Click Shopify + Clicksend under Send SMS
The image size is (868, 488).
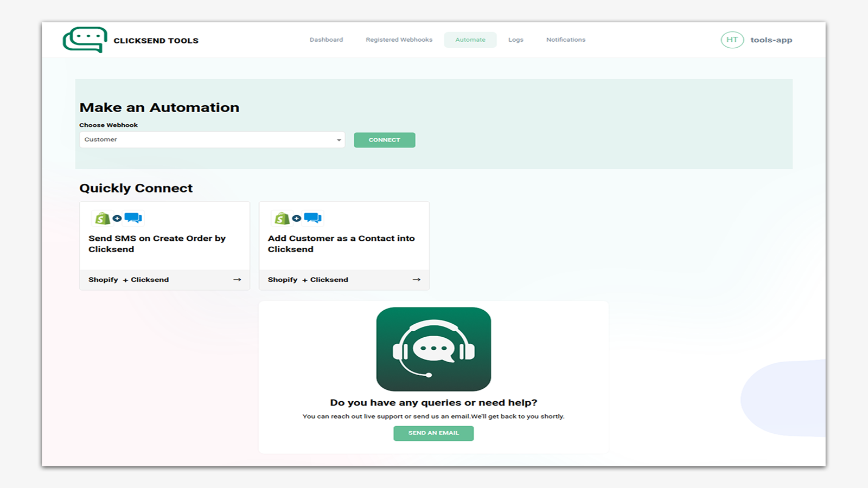(x=129, y=280)
